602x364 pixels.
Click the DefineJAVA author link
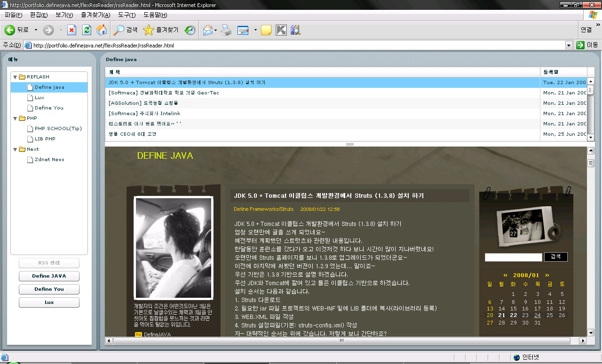coord(157,334)
